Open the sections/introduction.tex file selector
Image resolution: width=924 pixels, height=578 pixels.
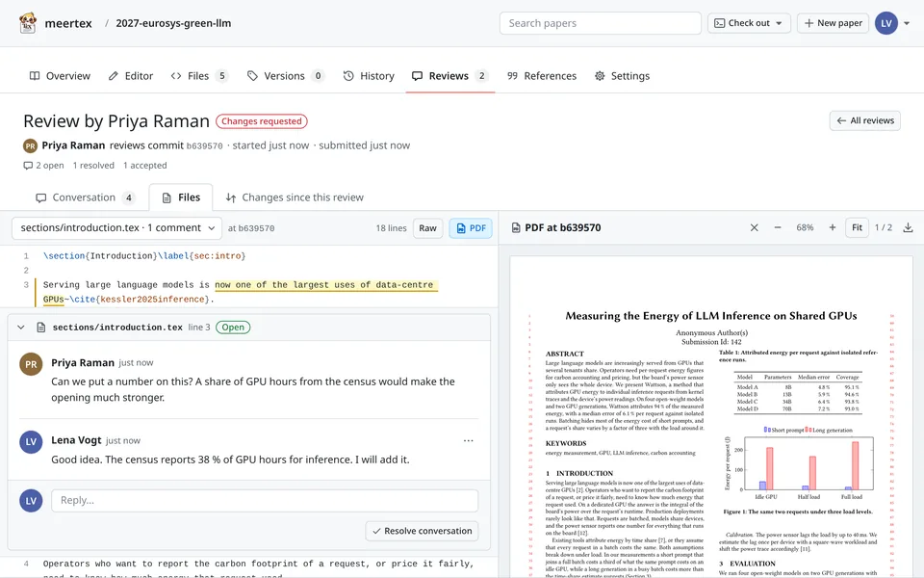pyautogui.click(x=116, y=227)
